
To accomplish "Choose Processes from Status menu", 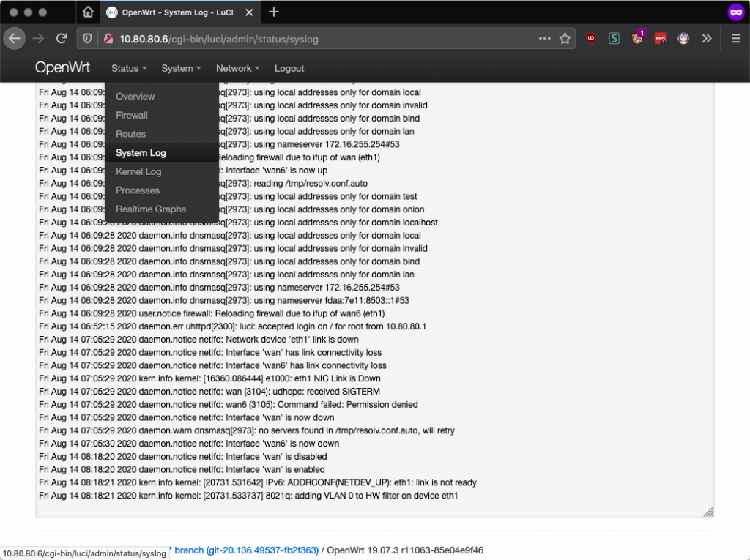I will click(x=162, y=190).
